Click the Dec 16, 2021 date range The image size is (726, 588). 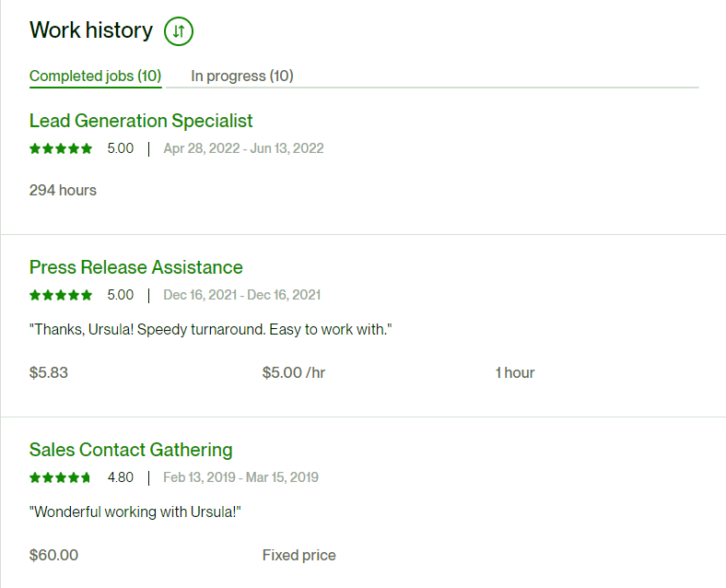pyautogui.click(x=242, y=295)
